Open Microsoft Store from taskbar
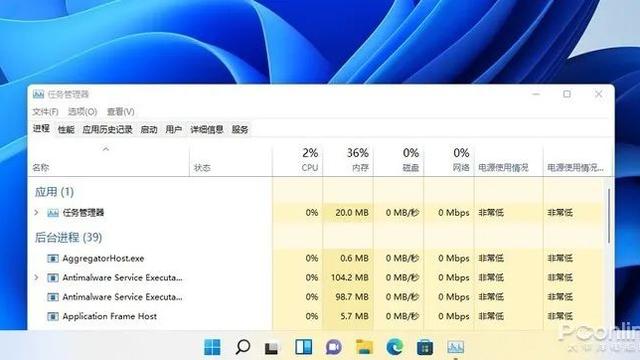The height and width of the screenshot is (360, 640). [424, 347]
